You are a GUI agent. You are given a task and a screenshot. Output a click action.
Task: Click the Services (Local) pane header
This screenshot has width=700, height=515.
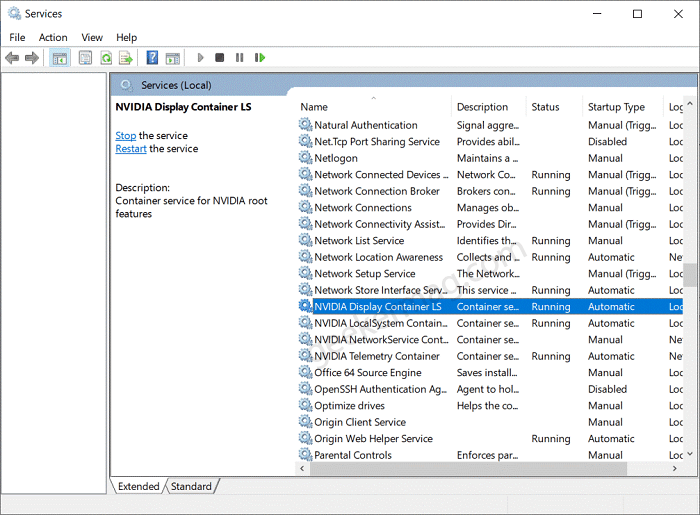[x=176, y=85]
